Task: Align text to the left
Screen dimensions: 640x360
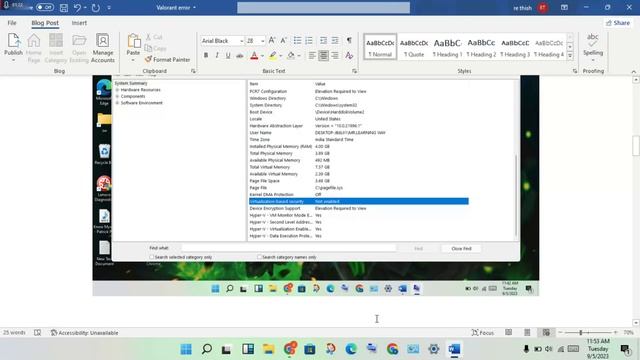Action: click(312, 55)
